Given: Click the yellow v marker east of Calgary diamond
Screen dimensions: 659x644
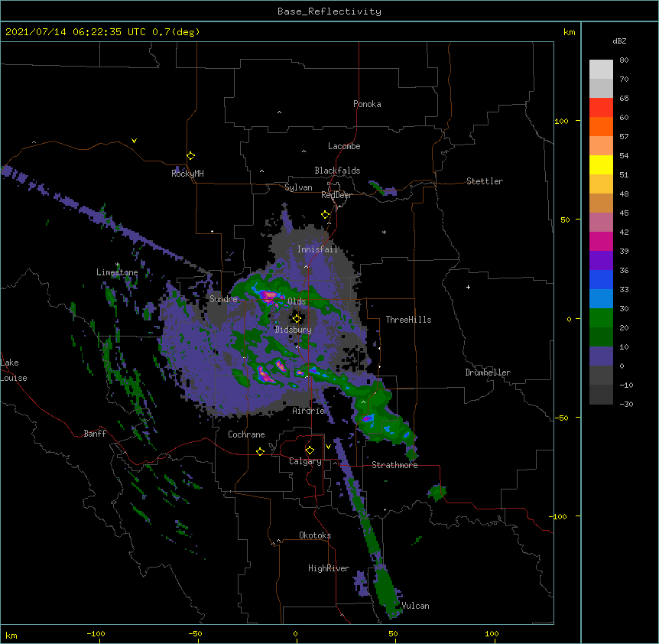Looking at the screenshot, I should pyautogui.click(x=328, y=446).
